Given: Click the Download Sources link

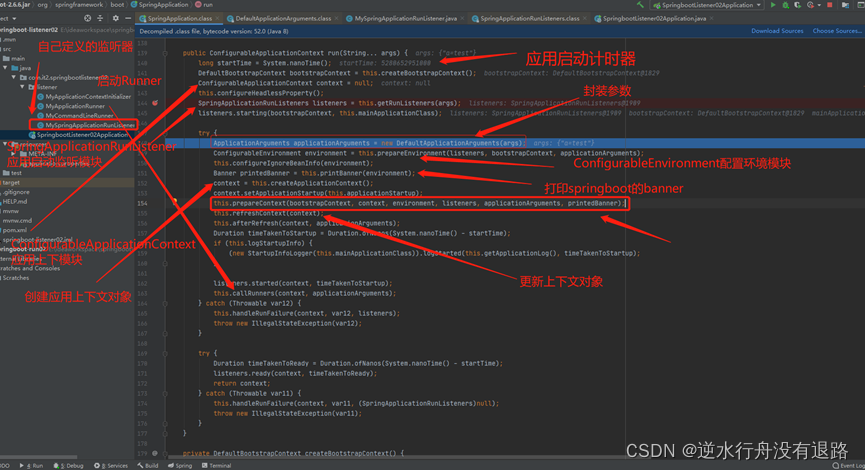Looking at the screenshot, I should point(777,31).
